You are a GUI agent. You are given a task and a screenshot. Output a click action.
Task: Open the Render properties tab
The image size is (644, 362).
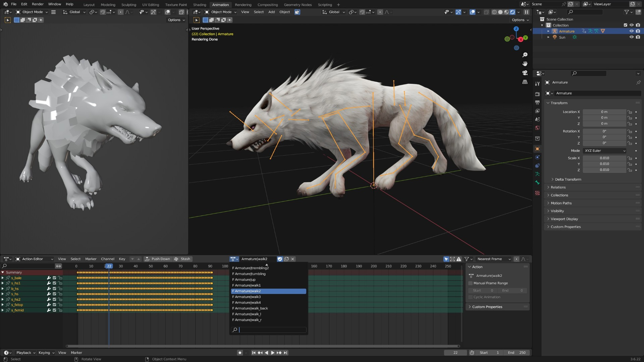coord(537,94)
